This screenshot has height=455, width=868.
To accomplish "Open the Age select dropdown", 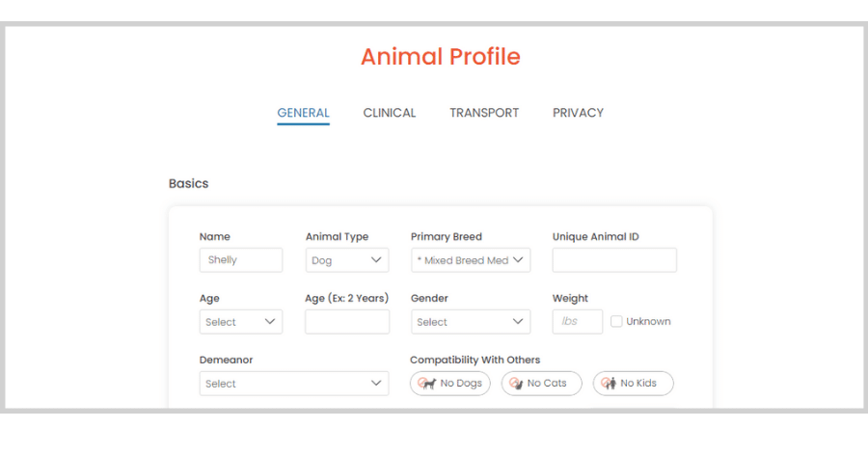I will [241, 322].
